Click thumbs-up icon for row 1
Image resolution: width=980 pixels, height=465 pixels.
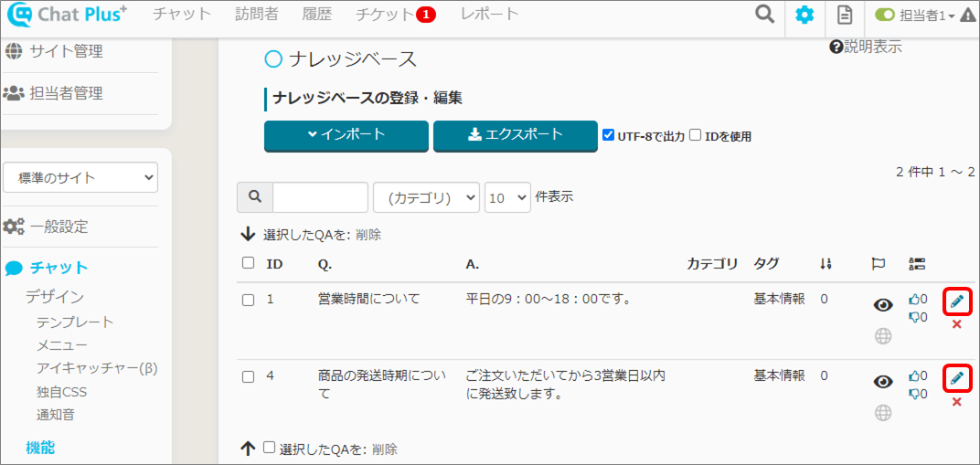click(x=914, y=300)
